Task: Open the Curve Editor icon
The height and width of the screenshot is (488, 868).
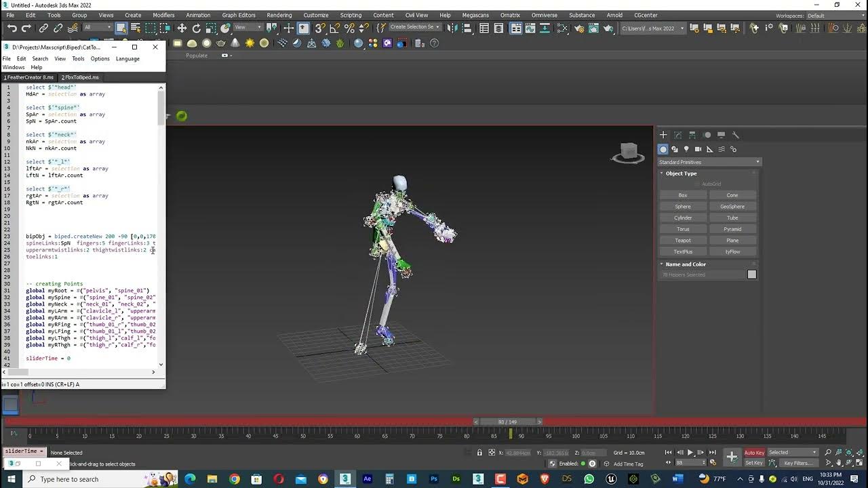Action: tap(529, 28)
